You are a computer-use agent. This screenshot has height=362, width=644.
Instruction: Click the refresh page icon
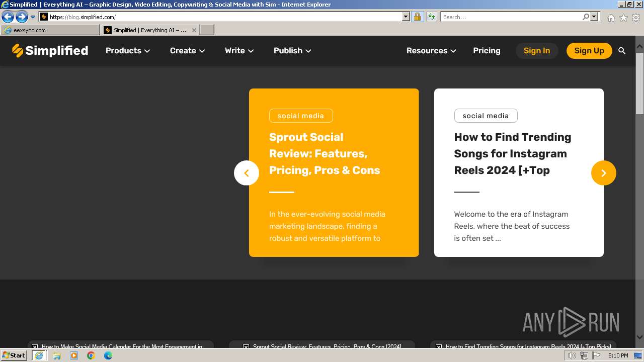431,17
